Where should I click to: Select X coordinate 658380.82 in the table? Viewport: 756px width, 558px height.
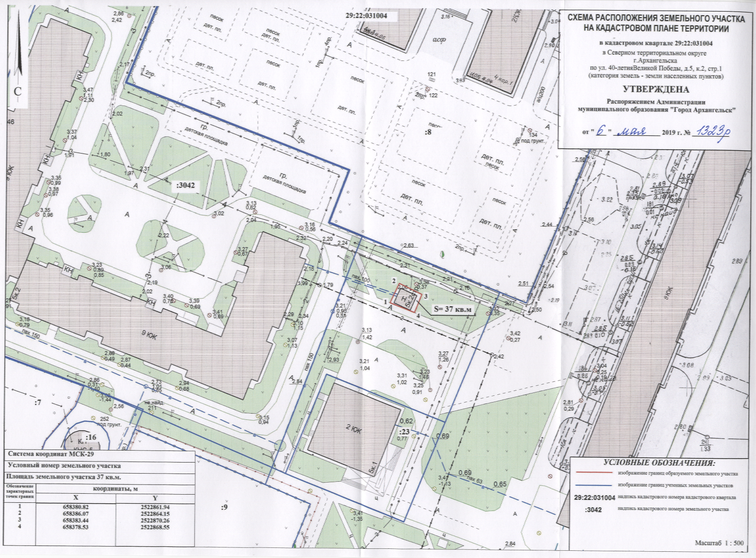(76, 507)
